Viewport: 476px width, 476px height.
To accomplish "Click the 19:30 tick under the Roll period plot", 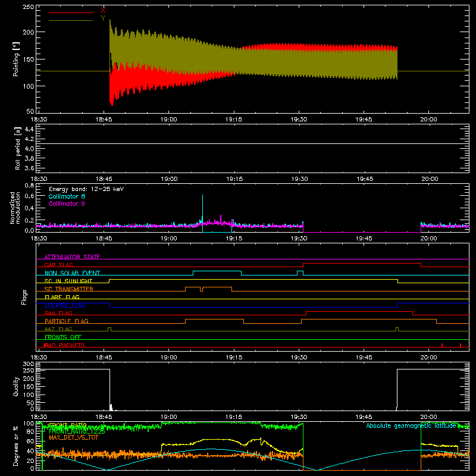I will coord(299,179).
